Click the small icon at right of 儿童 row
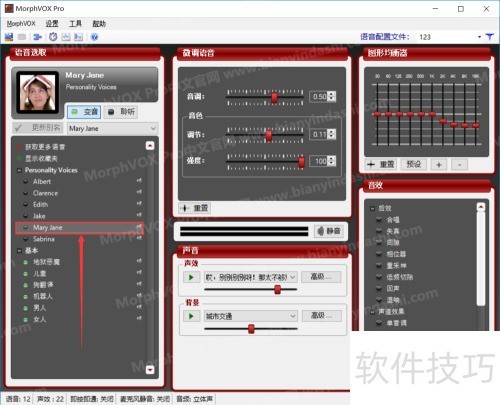 (x=139, y=272)
